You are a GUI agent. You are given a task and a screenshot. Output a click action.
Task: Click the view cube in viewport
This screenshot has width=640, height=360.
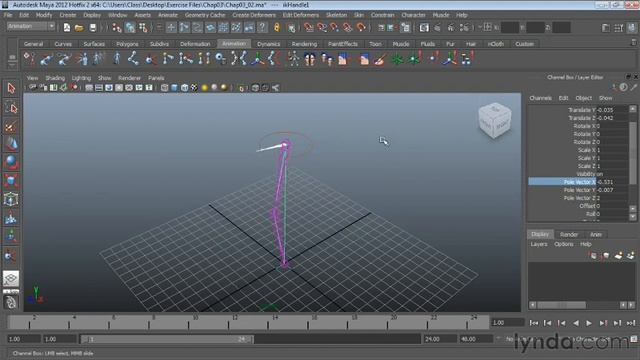tap(494, 120)
